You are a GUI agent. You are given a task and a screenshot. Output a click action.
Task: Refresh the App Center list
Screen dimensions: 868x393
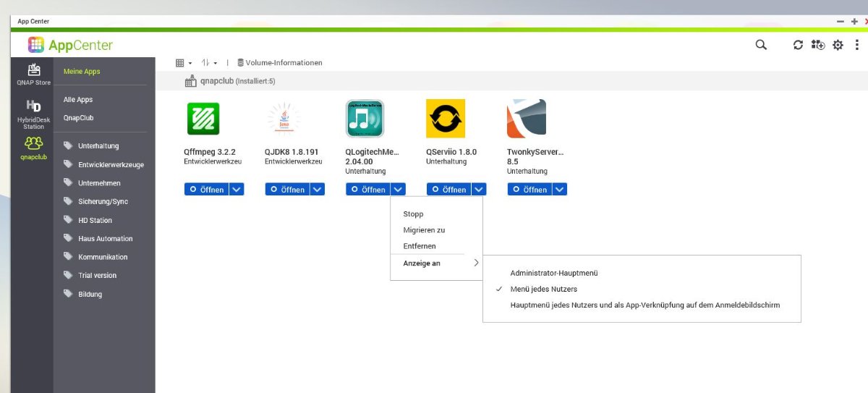(798, 45)
